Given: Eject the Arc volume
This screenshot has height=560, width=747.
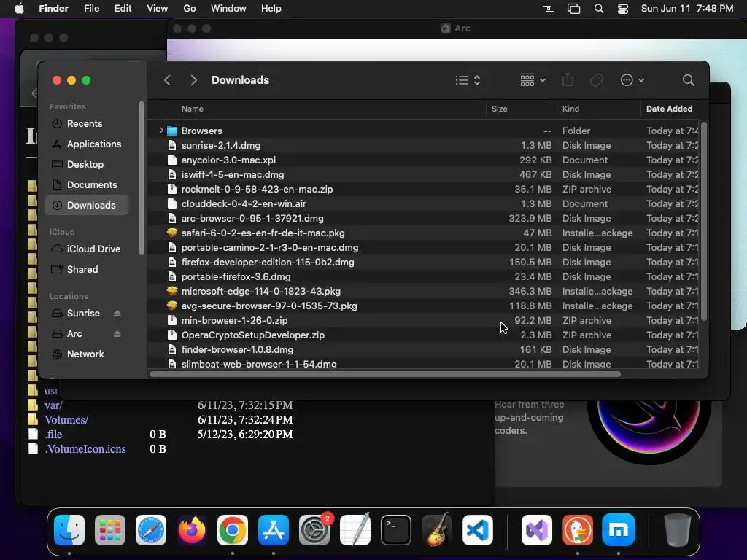Looking at the screenshot, I should [x=117, y=334].
